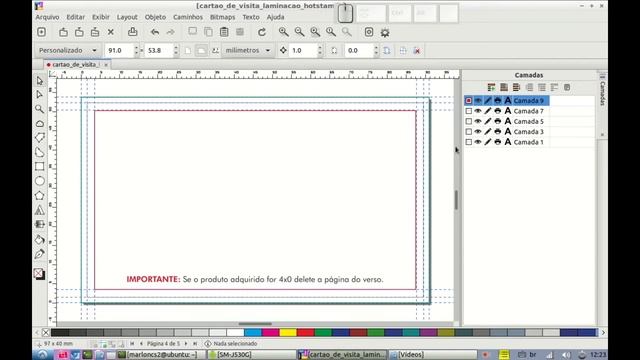Click the 1.0 jump value spinner arrows
Image resolution: width=640 pixels, height=360 pixels.
point(320,50)
